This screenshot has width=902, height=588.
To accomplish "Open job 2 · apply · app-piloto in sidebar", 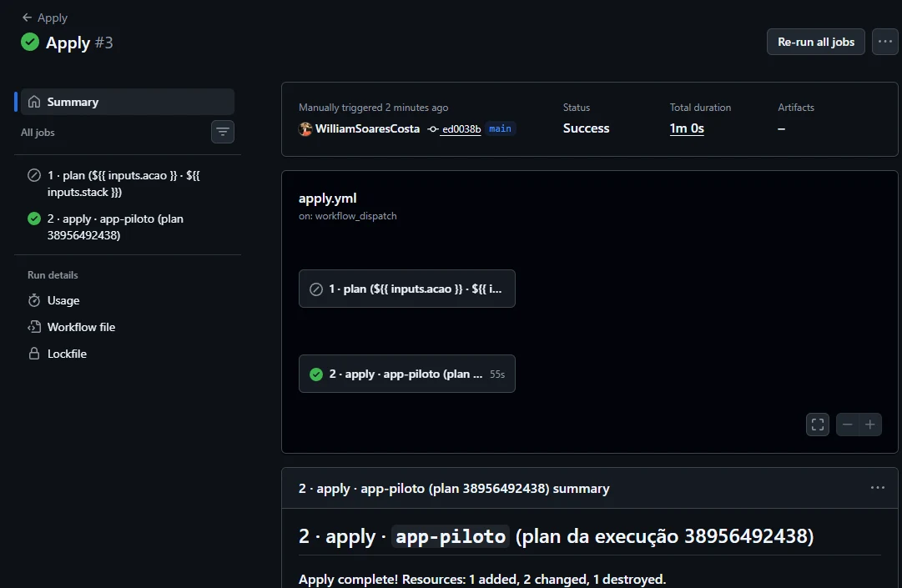I will point(127,227).
